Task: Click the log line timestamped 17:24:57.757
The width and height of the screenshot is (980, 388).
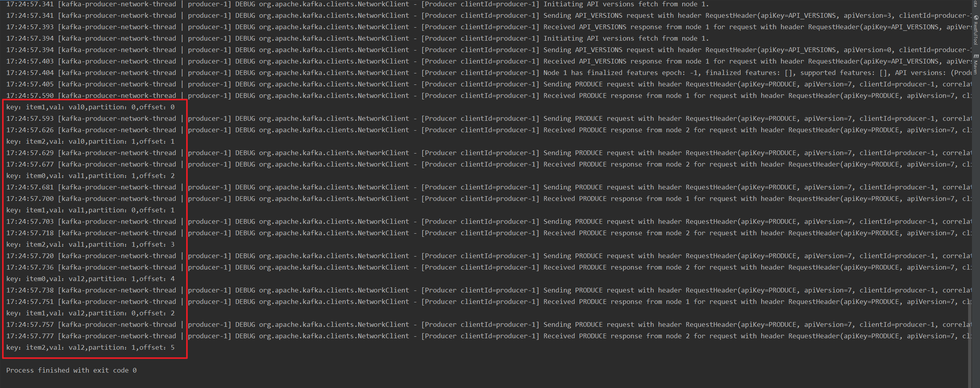Action: [489, 324]
